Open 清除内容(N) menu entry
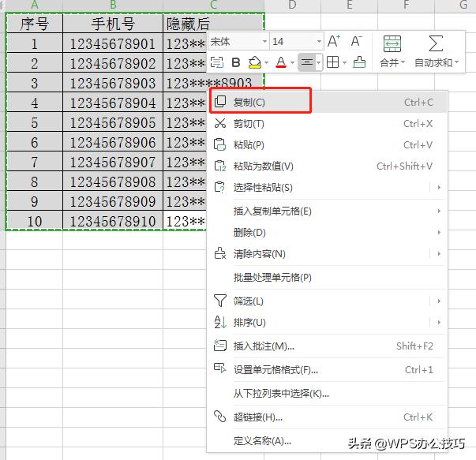This screenshot has width=476, height=460. click(328, 253)
